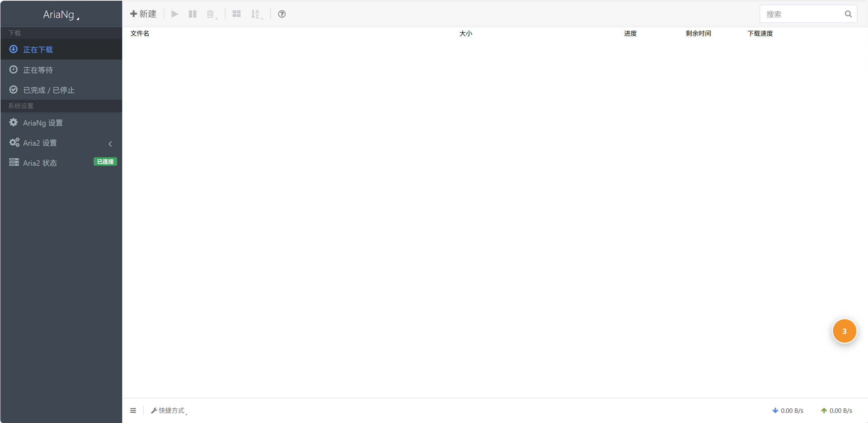Select 已完成 / 已停止 in the sidebar

pyautogui.click(x=61, y=90)
